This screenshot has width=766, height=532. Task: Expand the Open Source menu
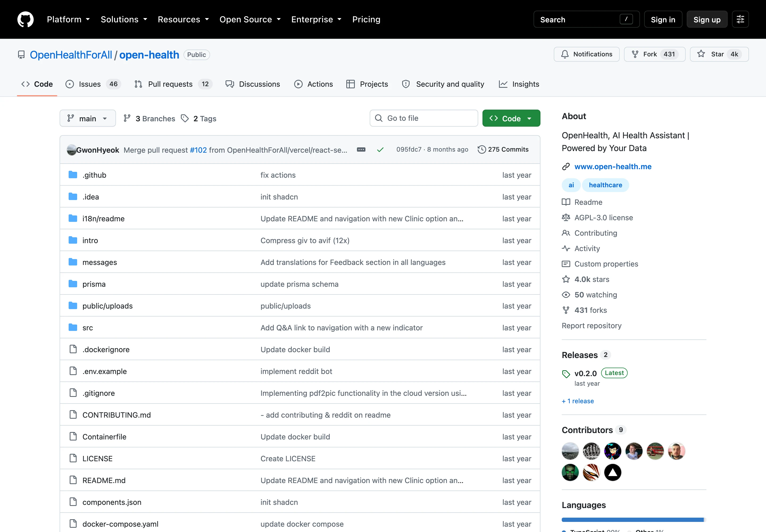(250, 19)
